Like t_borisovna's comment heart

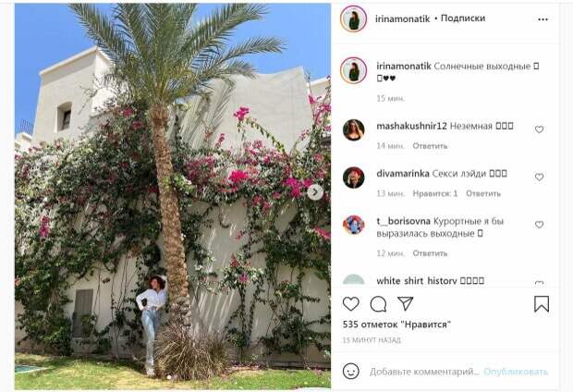[539, 225]
